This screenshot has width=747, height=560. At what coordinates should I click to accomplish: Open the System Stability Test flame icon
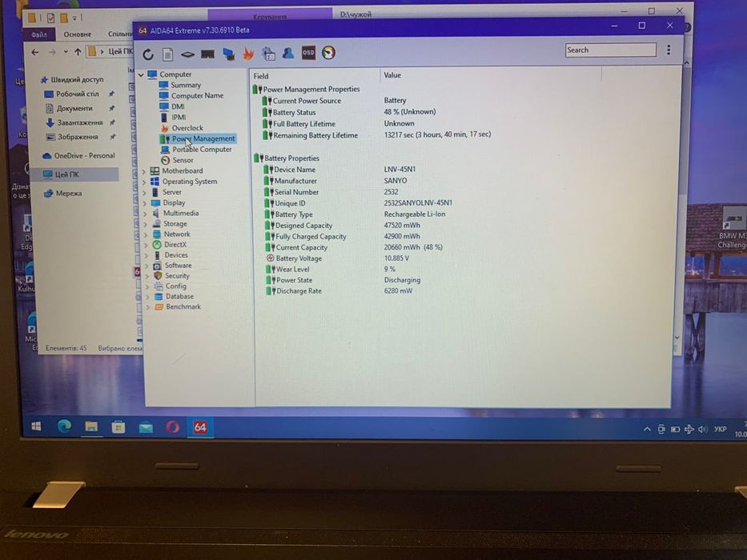click(249, 54)
